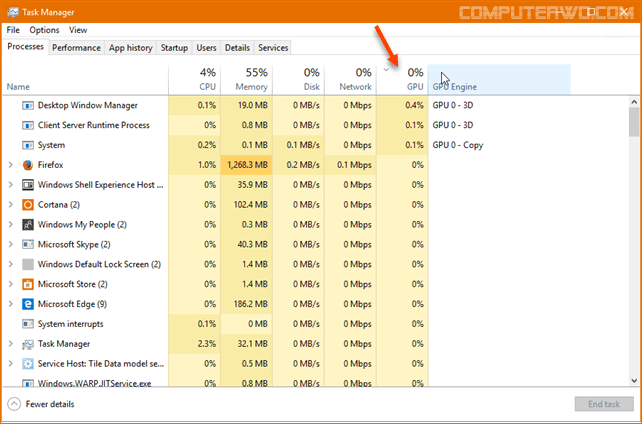Click System disk 0.1 MB/s cell
642x424 pixels.
tap(299, 145)
